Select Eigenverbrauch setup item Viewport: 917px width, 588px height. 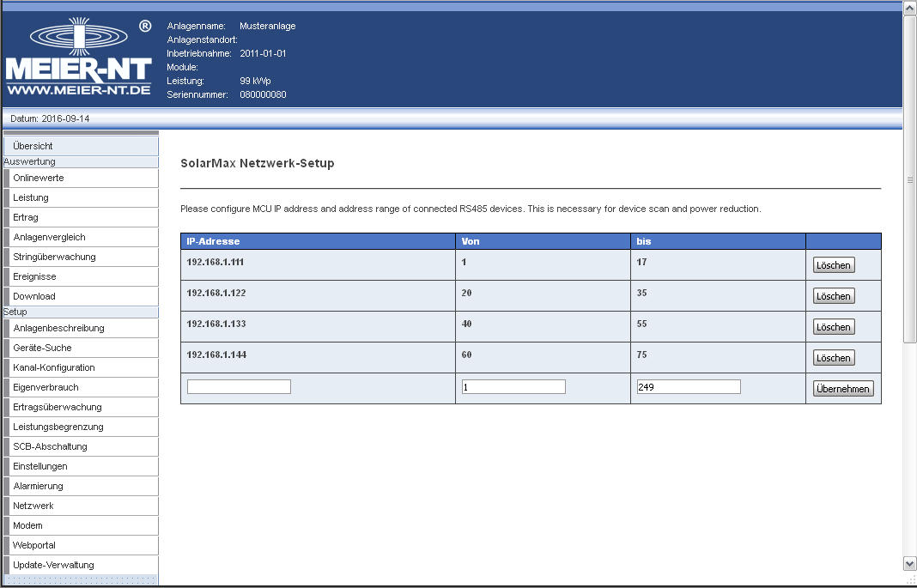pos(81,387)
